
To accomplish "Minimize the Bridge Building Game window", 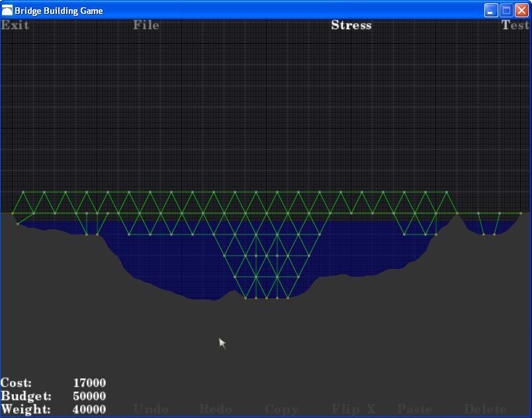I will click(x=491, y=11).
